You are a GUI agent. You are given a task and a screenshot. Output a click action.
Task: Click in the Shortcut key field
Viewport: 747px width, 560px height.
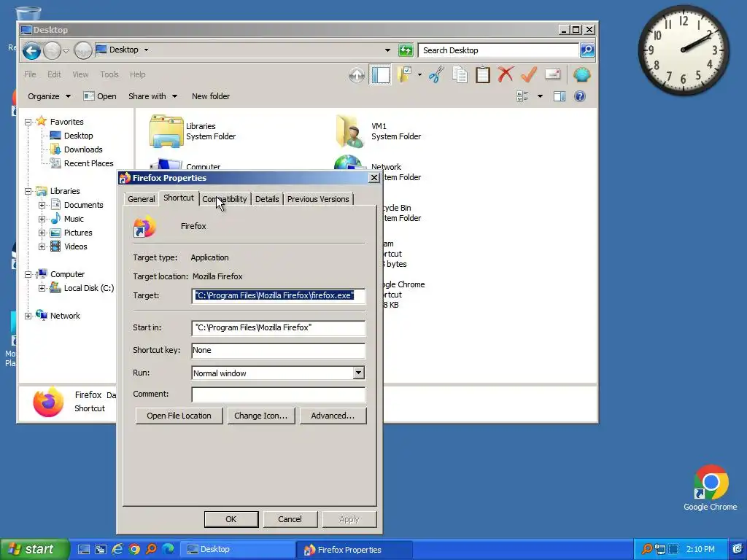point(278,351)
